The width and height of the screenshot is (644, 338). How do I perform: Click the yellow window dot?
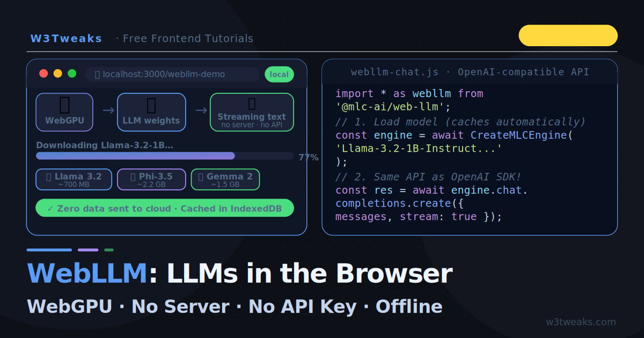[x=57, y=74]
